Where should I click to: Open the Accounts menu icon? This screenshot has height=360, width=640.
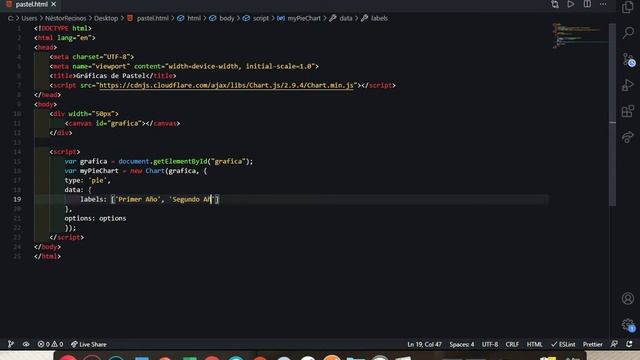(x=628, y=298)
